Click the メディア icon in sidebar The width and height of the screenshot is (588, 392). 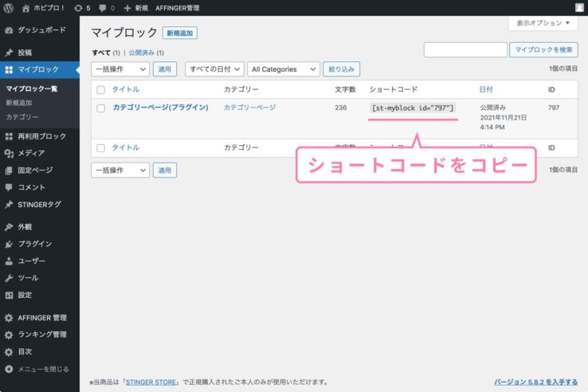(x=9, y=153)
